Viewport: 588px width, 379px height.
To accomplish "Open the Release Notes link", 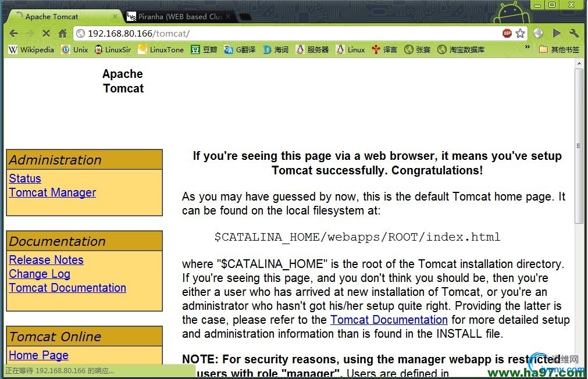I will 46,260.
